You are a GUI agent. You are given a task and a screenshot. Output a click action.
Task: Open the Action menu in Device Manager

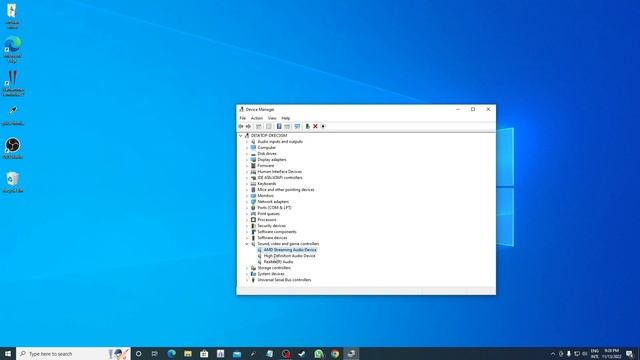click(257, 118)
